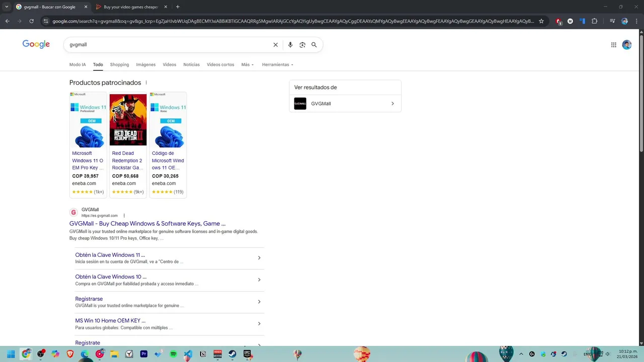Expand the Obtén la Clave Windows 10 sitelink chevron
This screenshot has width=644, height=362.
tap(259, 280)
